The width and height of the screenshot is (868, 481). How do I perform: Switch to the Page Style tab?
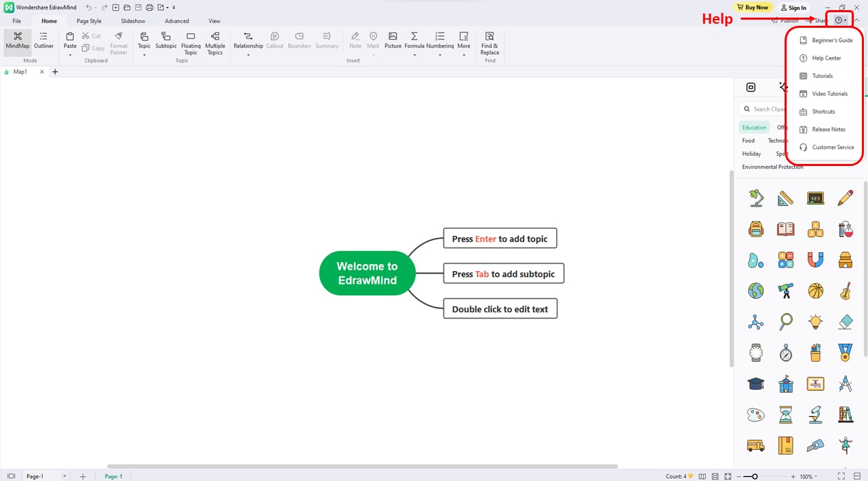pos(89,21)
